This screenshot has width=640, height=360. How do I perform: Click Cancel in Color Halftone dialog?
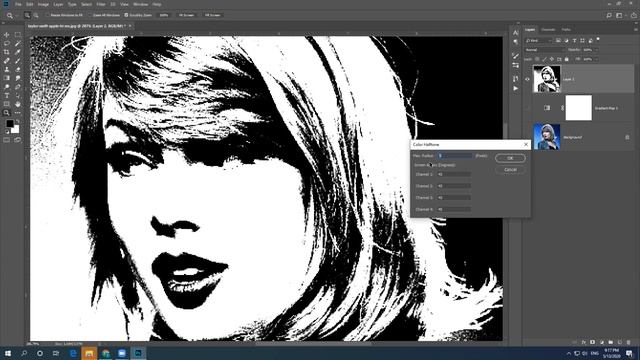[510, 169]
